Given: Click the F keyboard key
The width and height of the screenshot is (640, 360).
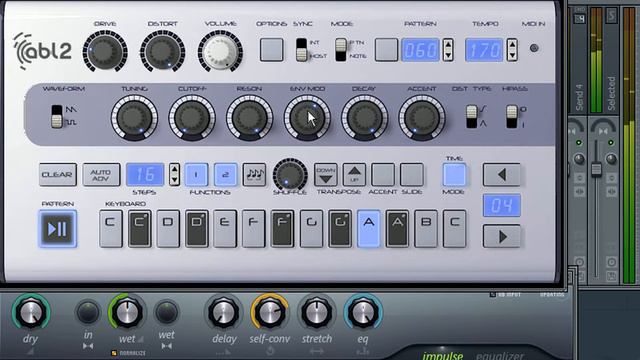Looking at the screenshot, I should pyautogui.click(x=253, y=229).
